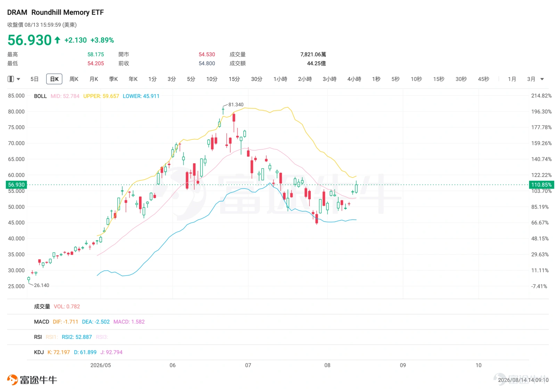Switch to the 5分 interval
This screenshot has width=556, height=392.
(x=191, y=79)
